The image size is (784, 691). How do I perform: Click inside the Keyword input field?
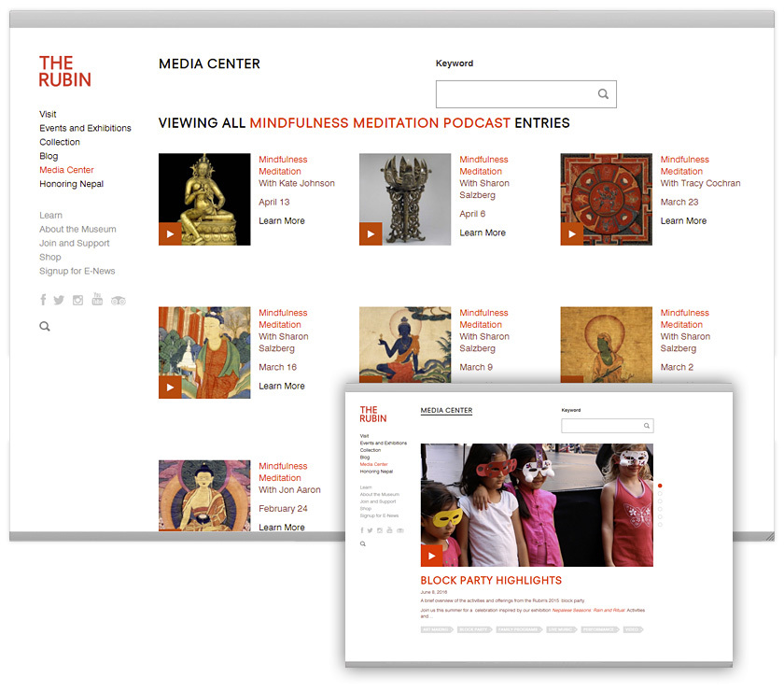pyautogui.click(x=513, y=94)
